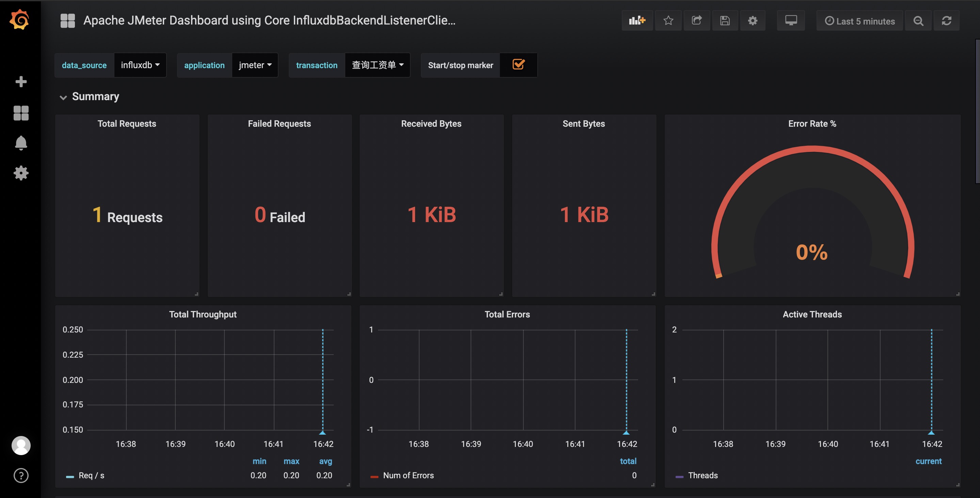Open the Sent Bytes panel title menu
This screenshot has width=980, height=498.
pyautogui.click(x=584, y=124)
